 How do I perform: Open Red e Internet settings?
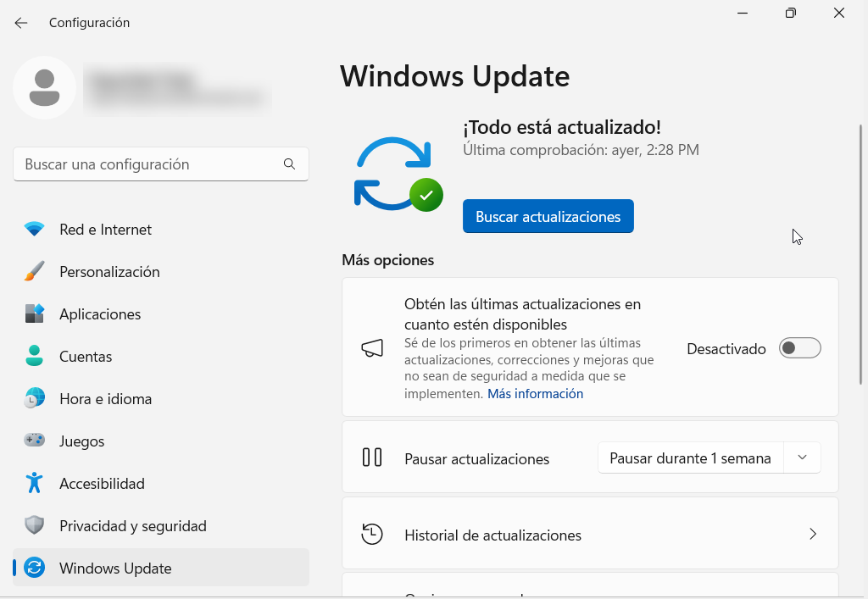[x=161, y=229]
